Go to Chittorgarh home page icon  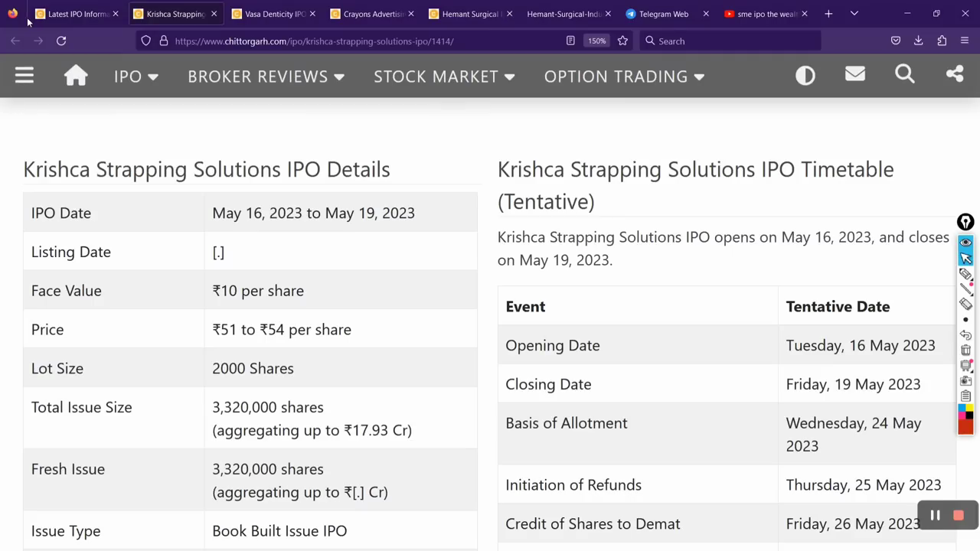[76, 75]
